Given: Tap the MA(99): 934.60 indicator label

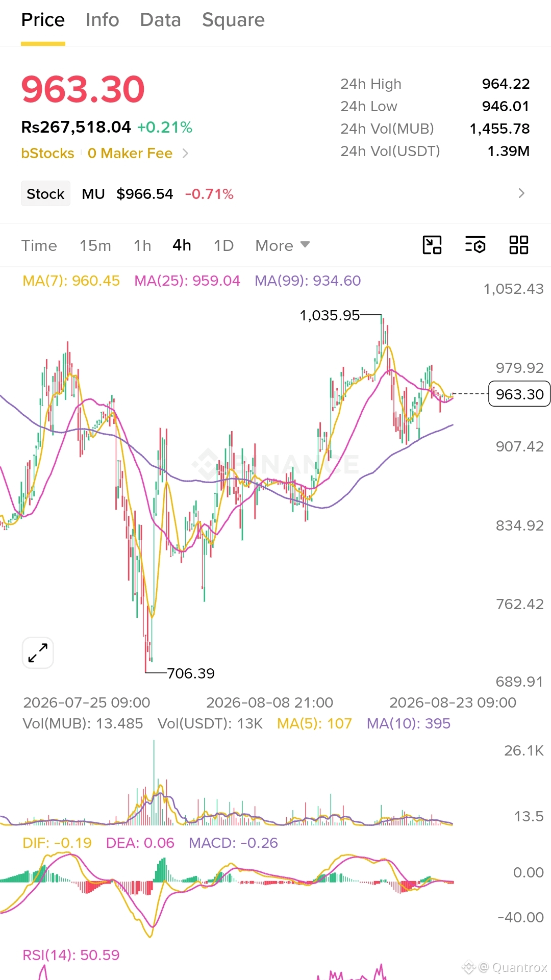Looking at the screenshot, I should 308,281.
